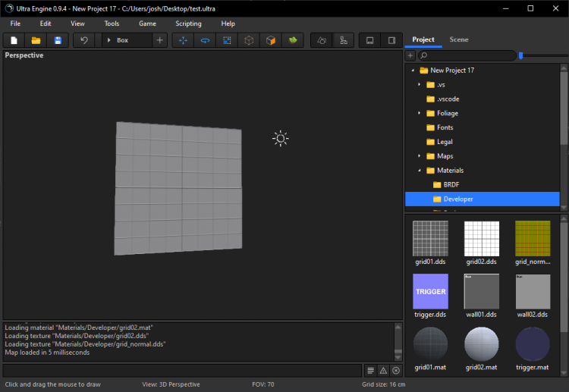Toggle the console text log filter
The image size is (569, 392).
[370, 370]
